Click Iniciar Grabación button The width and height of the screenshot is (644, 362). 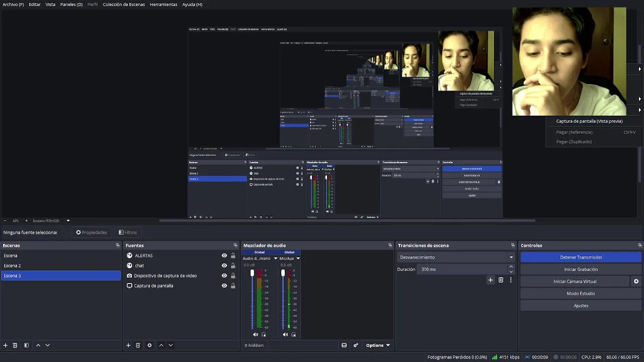[581, 269]
